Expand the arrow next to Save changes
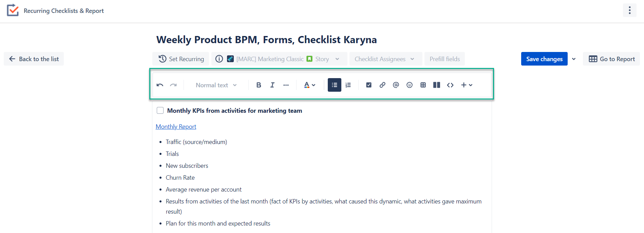The height and width of the screenshot is (233, 644). click(x=574, y=59)
